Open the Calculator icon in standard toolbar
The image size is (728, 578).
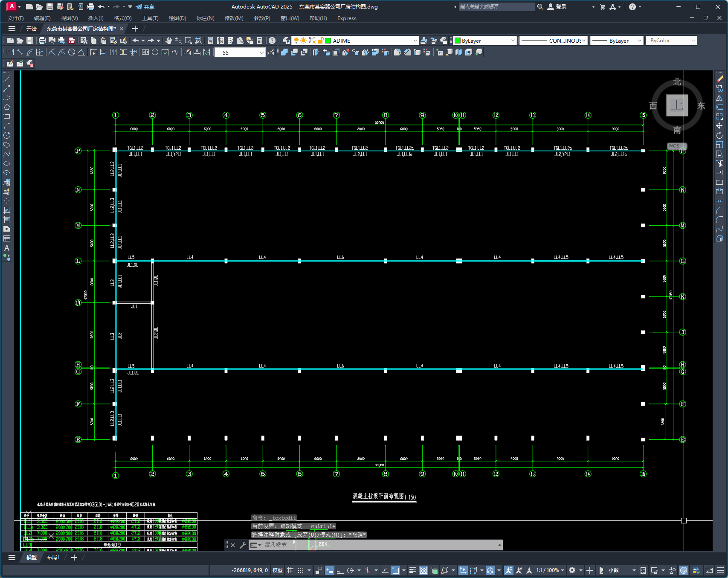260,41
